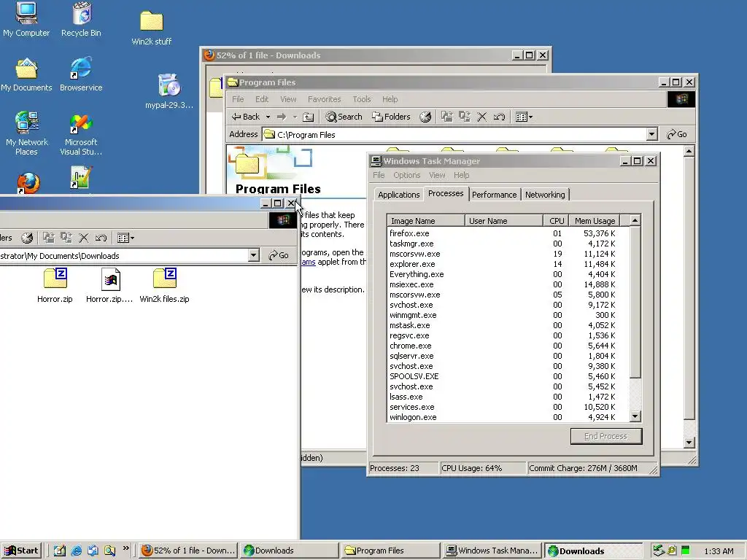Image resolution: width=747 pixels, height=560 pixels.
Task: Click the Add/Remove Programs link
Action: click(x=309, y=262)
